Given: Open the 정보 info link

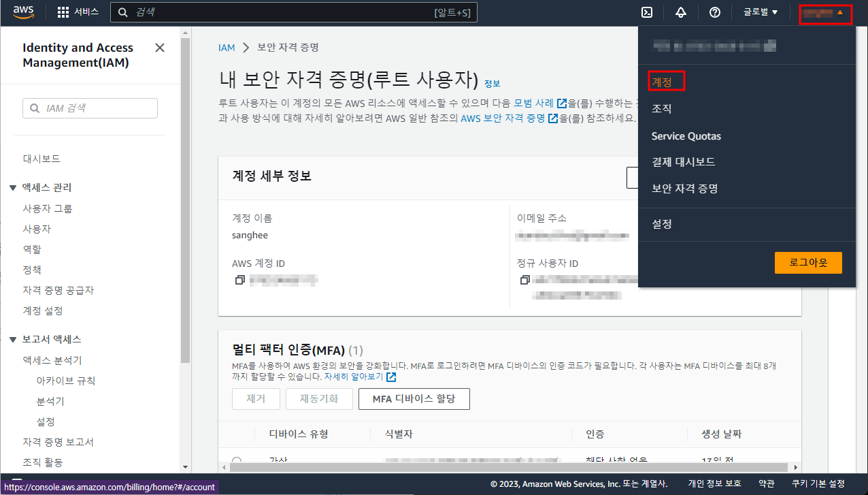Looking at the screenshot, I should coord(492,84).
